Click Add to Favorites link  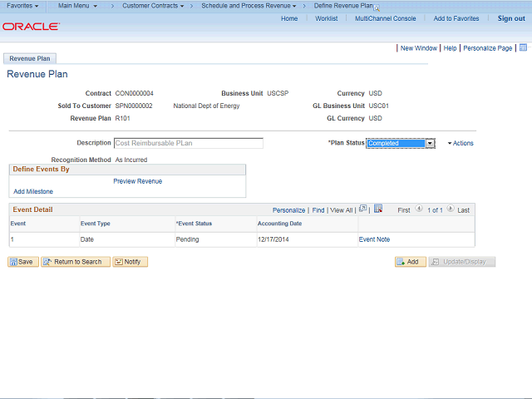click(x=456, y=18)
